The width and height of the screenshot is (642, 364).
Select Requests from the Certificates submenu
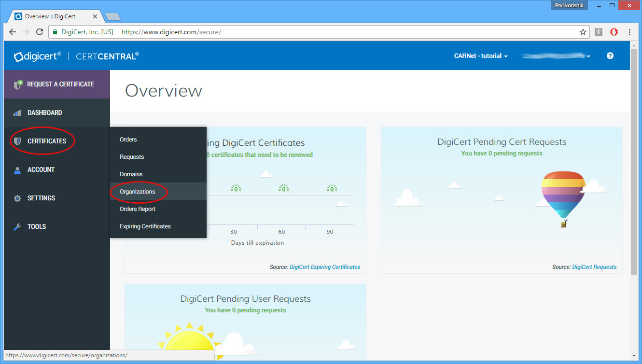(x=158, y=157)
